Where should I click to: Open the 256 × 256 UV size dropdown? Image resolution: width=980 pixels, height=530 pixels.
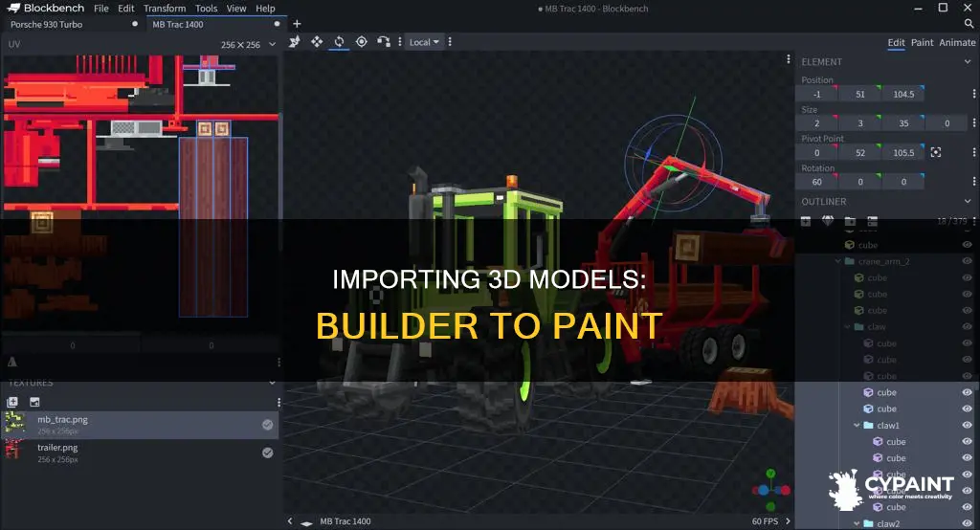tap(248, 45)
